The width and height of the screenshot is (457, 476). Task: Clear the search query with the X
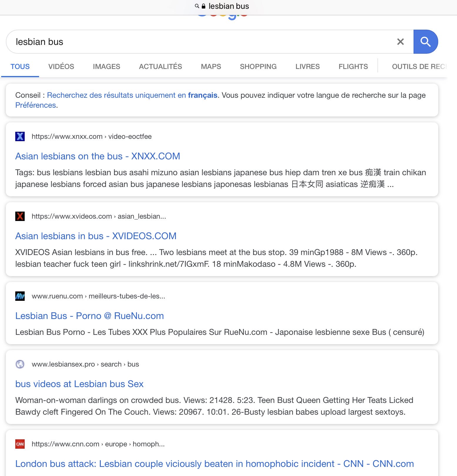click(400, 42)
